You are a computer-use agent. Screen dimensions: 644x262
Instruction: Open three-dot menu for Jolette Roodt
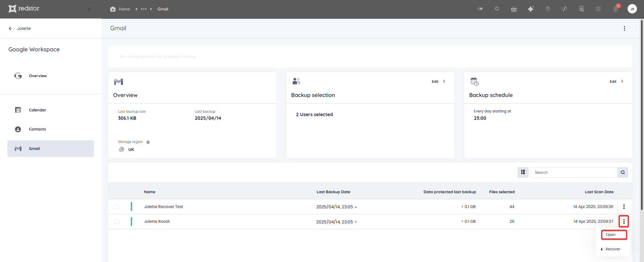(x=624, y=221)
